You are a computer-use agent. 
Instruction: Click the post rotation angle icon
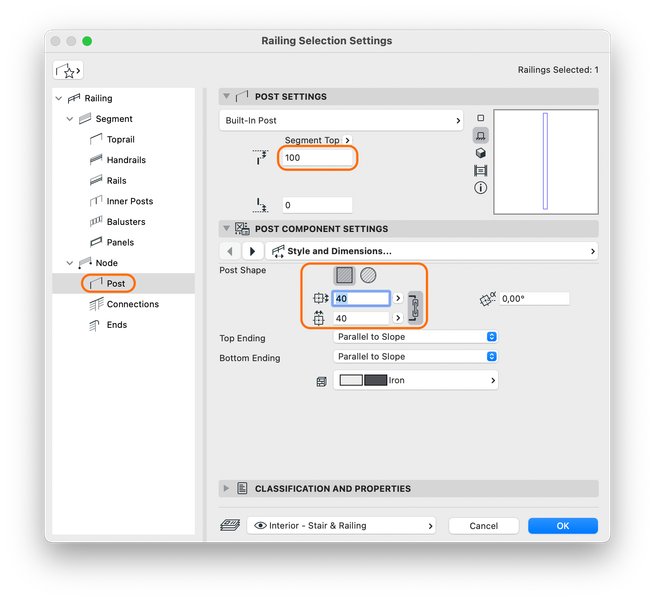pyautogui.click(x=487, y=299)
